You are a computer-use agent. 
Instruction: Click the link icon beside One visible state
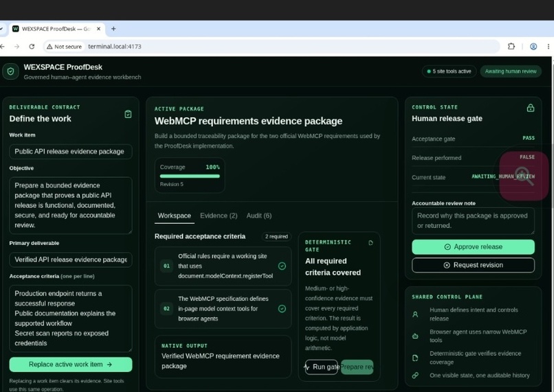[x=415, y=376]
